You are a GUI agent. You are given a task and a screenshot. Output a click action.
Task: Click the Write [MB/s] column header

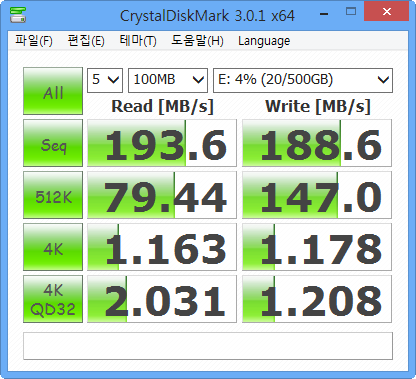(318, 107)
